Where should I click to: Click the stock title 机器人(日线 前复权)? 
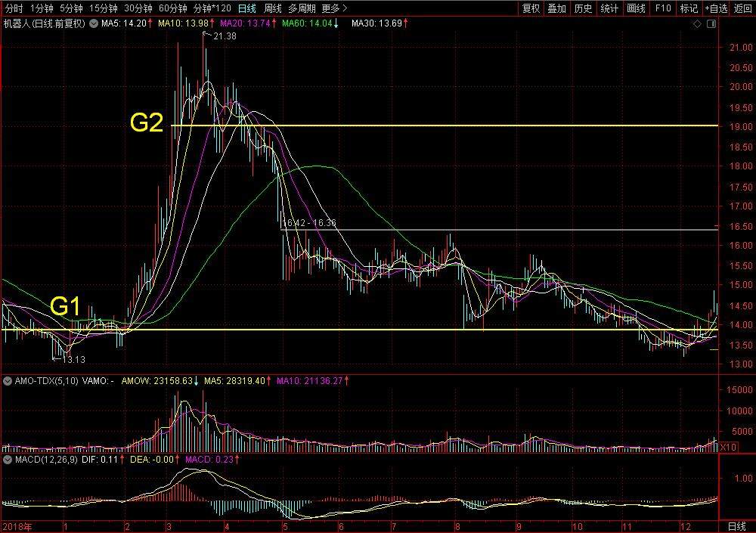tap(45, 23)
